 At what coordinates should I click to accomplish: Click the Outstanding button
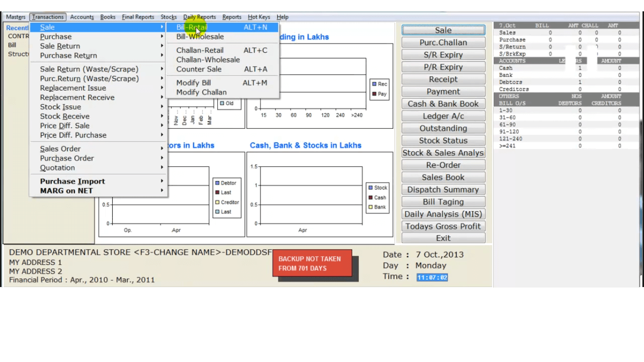pyautogui.click(x=443, y=128)
